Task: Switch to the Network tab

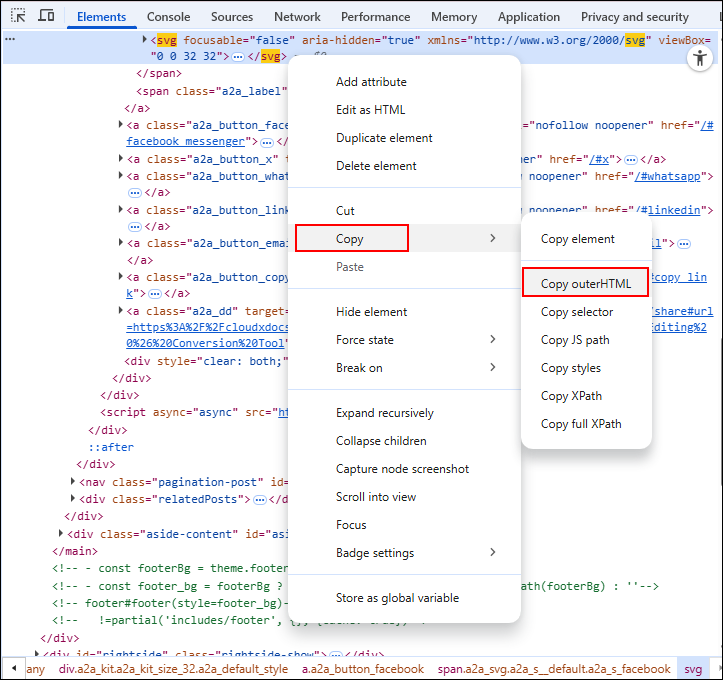Action: click(x=297, y=17)
